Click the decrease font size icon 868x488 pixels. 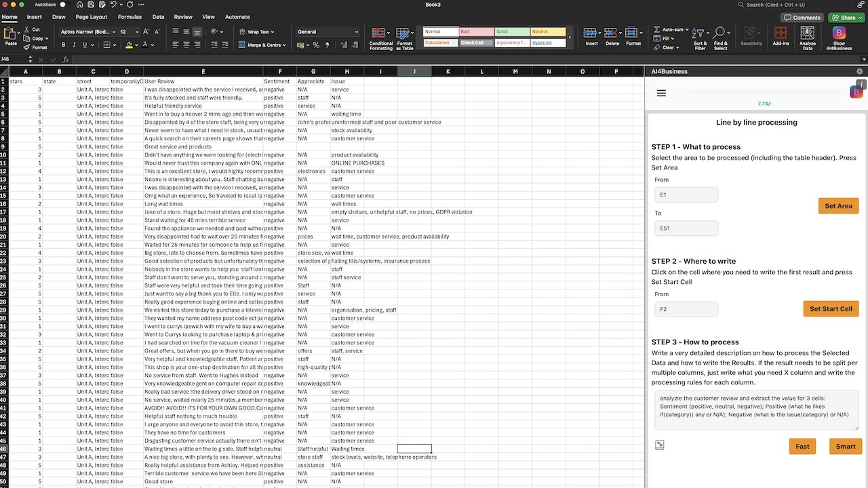[x=157, y=32]
